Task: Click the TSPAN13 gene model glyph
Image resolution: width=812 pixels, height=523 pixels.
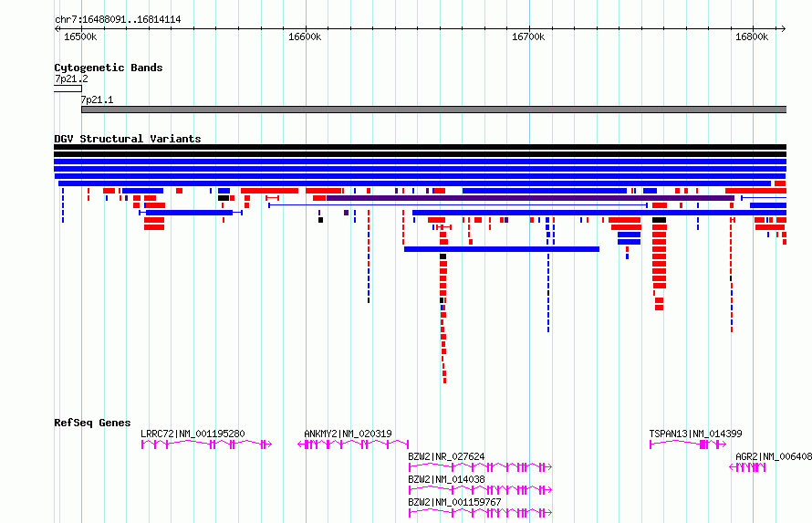Action: point(688,445)
